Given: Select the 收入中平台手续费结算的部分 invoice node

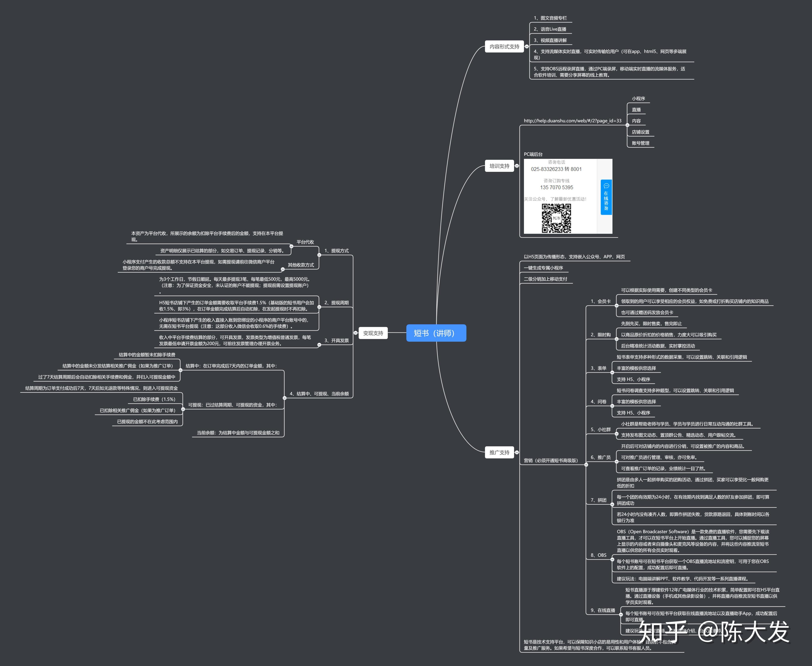Looking at the screenshot, I should pos(235,340).
